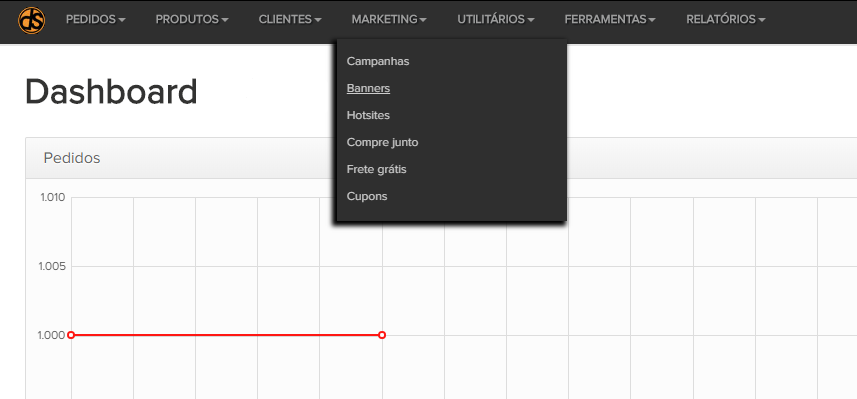The image size is (857, 399).
Task: Open the Pedidos dropdown menu
Action: pyautogui.click(x=96, y=20)
